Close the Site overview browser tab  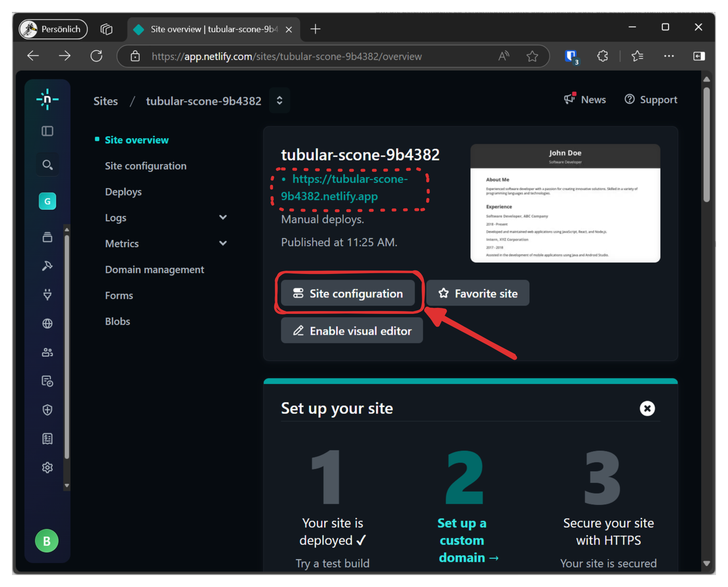(x=289, y=29)
